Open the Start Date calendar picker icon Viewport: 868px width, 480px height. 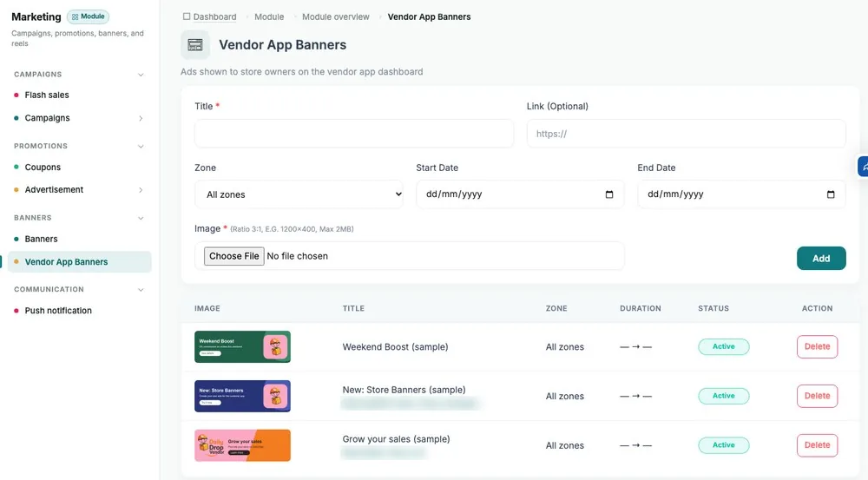(609, 194)
